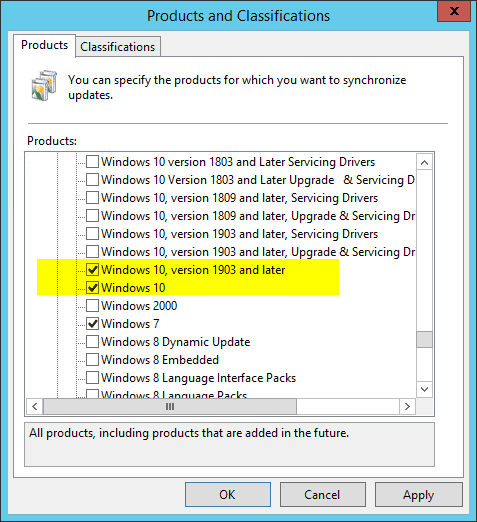
Task: Click the horizontal scrollbar thumb
Action: pos(170,407)
